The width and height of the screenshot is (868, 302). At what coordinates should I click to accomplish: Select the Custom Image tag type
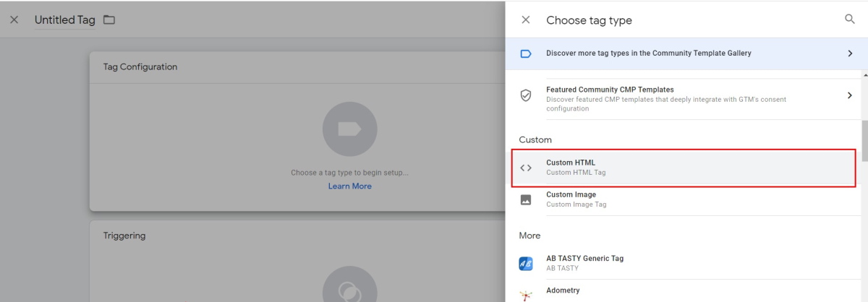coord(684,199)
